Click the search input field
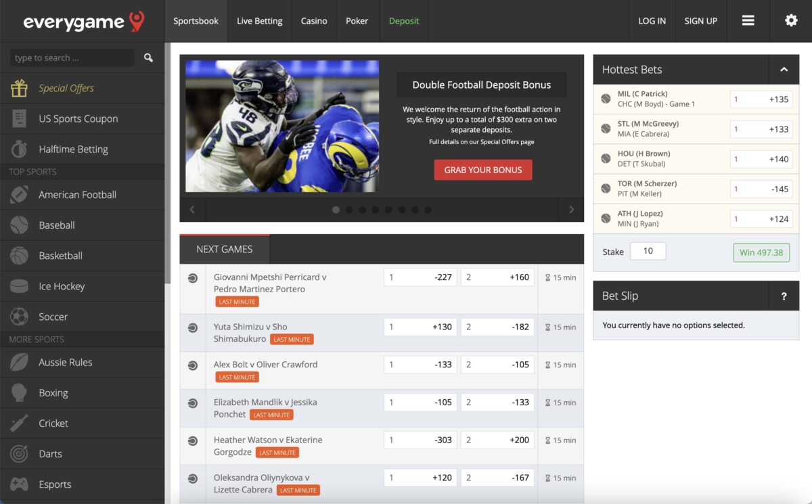The image size is (812, 504). tap(72, 58)
